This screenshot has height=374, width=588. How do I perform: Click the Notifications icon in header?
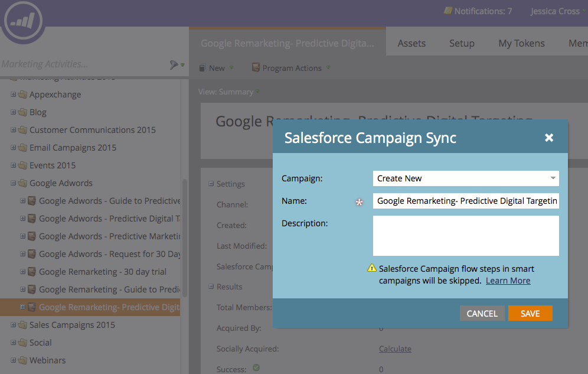tap(448, 11)
